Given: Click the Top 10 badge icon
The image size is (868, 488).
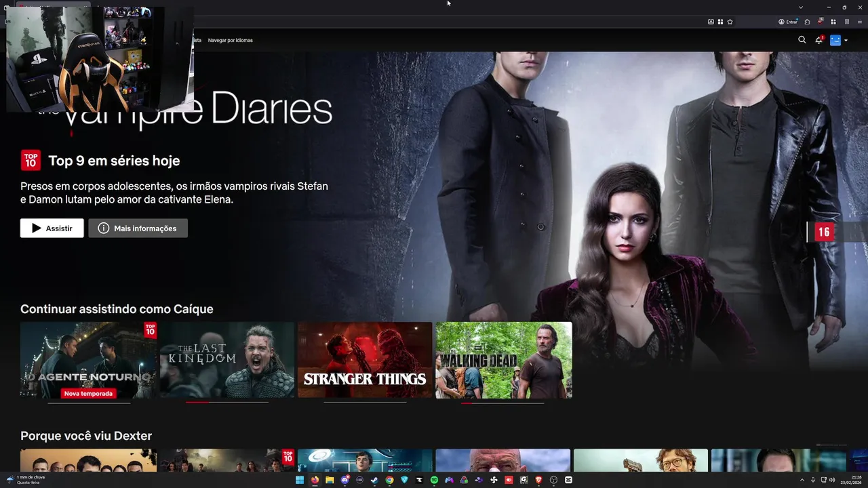Looking at the screenshot, I should click(31, 160).
